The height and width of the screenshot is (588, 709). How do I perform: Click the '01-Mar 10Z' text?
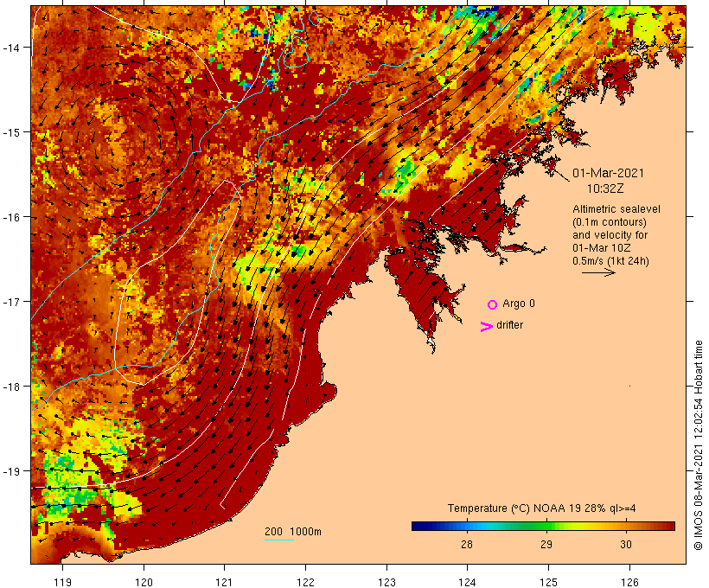coord(602,248)
